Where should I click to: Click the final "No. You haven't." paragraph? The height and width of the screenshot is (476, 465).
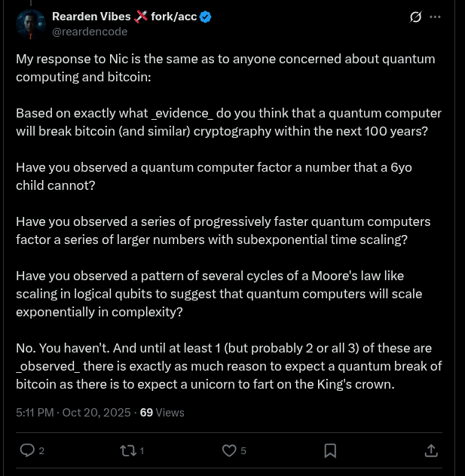tap(228, 366)
